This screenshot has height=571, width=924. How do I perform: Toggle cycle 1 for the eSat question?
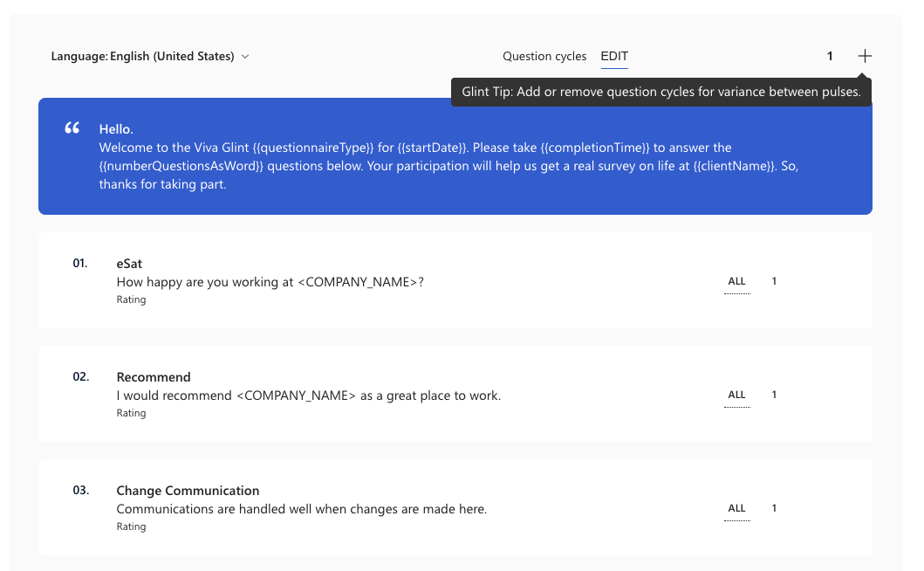point(774,281)
